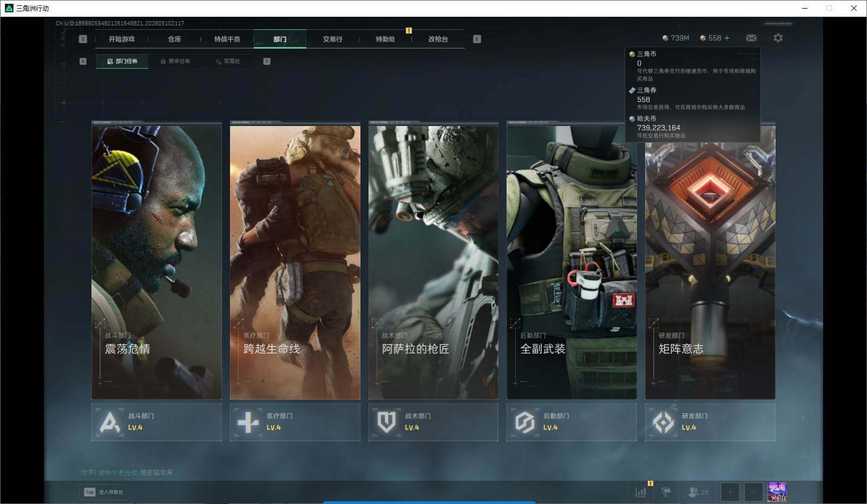Open the bar chart stats icon
The image size is (867, 504).
click(x=641, y=492)
